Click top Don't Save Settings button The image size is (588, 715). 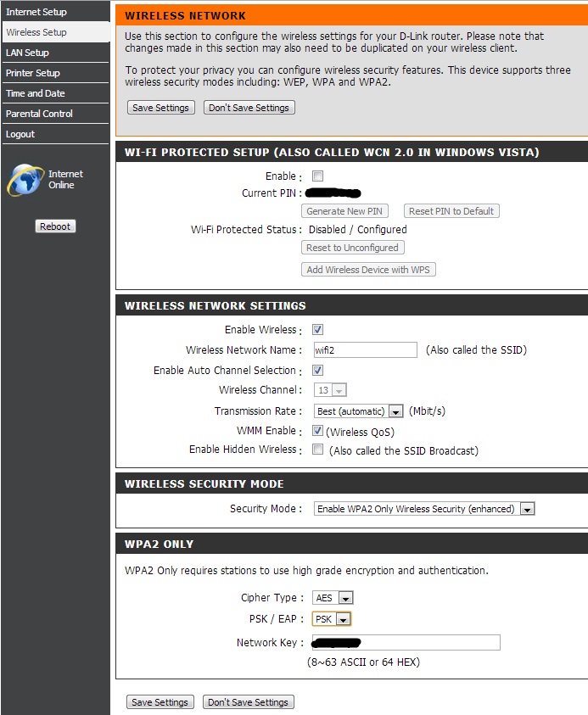click(x=249, y=108)
